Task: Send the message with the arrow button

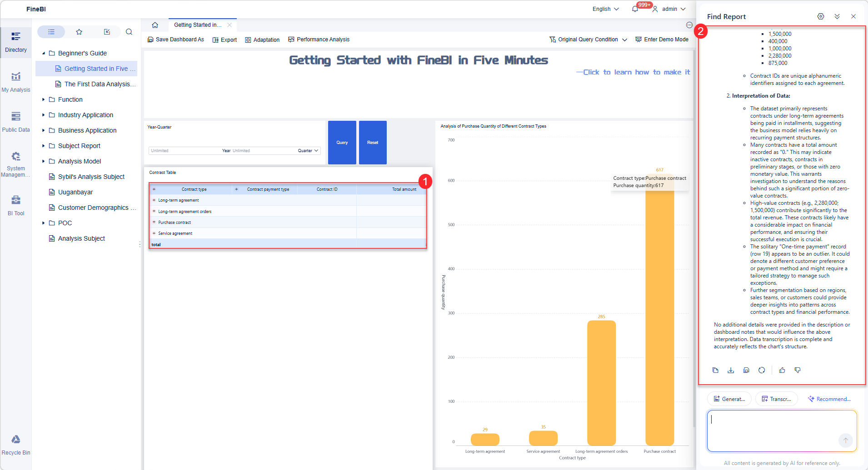Action: click(846, 440)
